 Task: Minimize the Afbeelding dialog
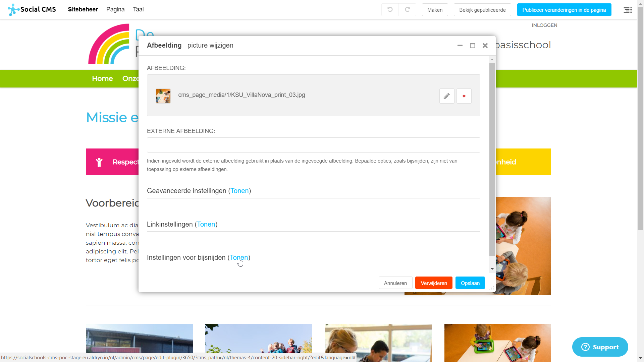[x=460, y=46]
